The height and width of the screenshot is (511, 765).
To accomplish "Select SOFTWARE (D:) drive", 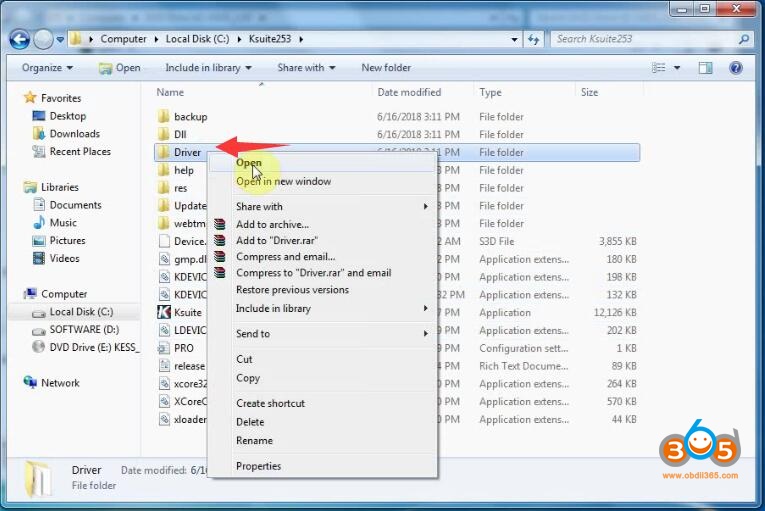I will 84,330.
